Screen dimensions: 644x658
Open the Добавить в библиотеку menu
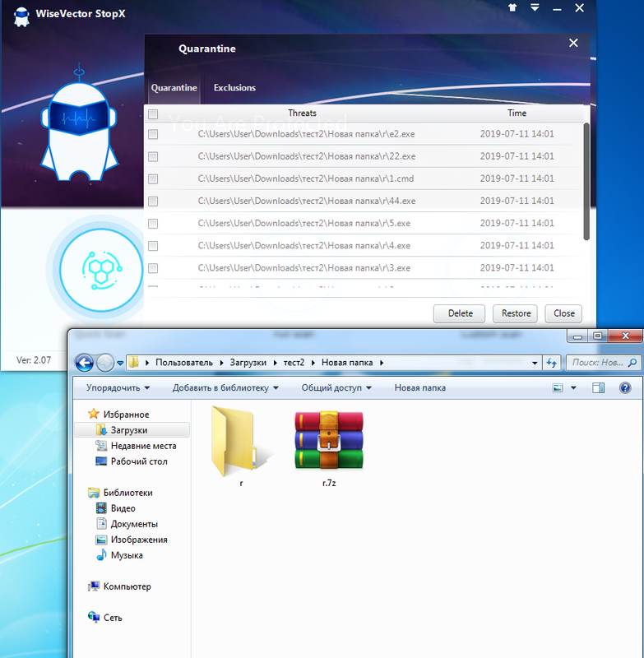coord(225,387)
